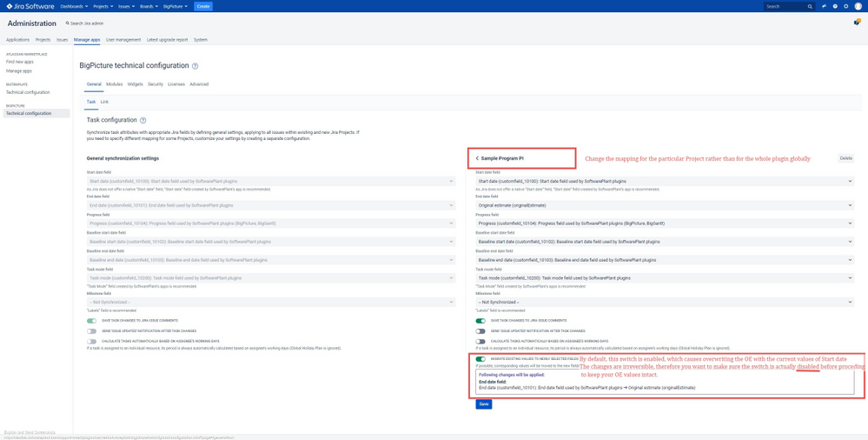Toggle Sample Program PI issue updated notification switch
The image size is (868, 440).
coord(480,330)
